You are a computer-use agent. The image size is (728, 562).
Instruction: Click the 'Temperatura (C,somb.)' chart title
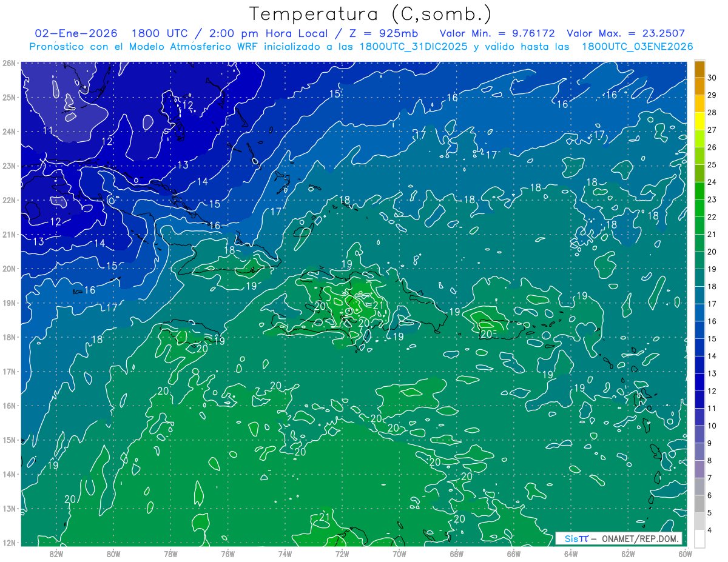click(371, 14)
